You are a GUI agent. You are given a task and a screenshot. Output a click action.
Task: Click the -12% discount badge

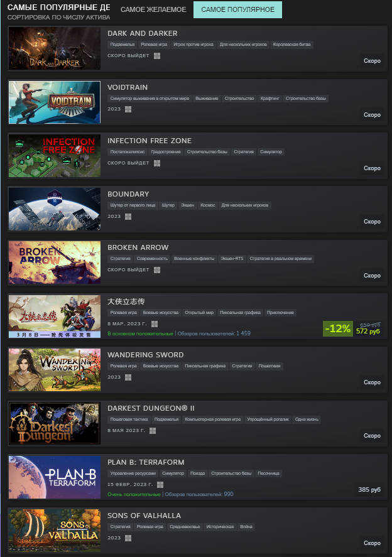coord(338,328)
